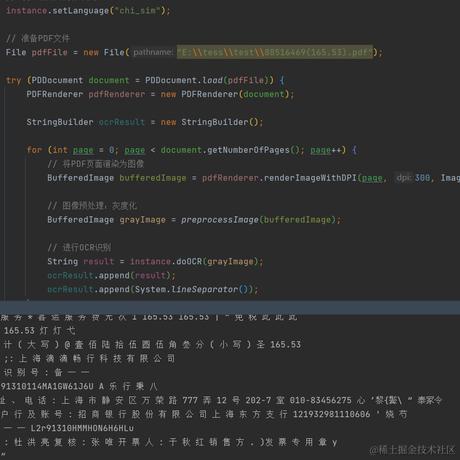Click the comment "// 图像预处理：灰度化"
The image size is (460, 460).
[x=92, y=206]
